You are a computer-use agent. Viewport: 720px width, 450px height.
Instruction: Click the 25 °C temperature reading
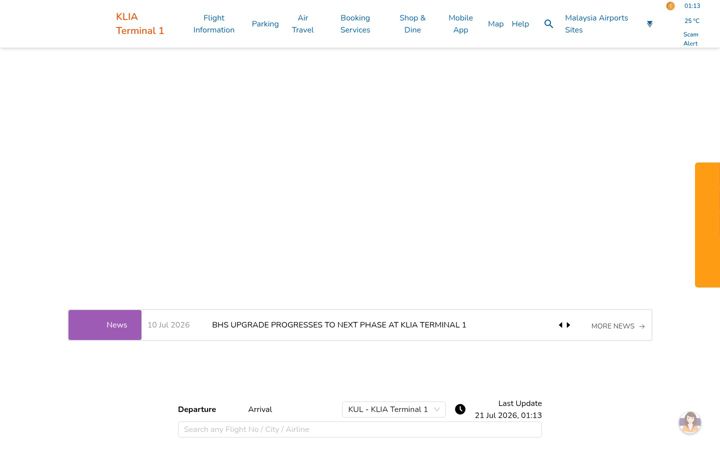click(x=692, y=21)
